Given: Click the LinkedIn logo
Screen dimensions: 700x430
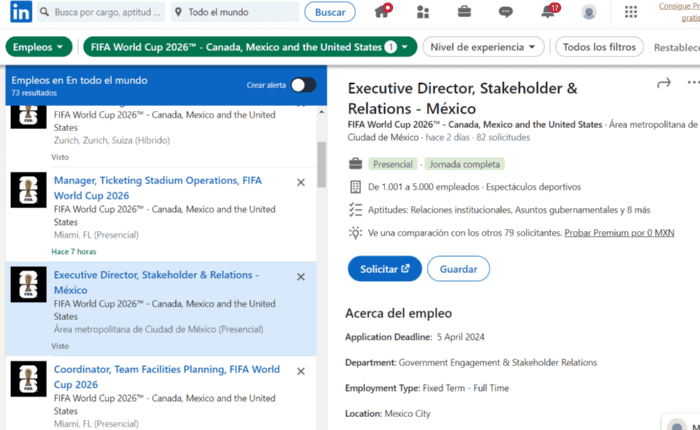Looking at the screenshot, I should [20, 12].
